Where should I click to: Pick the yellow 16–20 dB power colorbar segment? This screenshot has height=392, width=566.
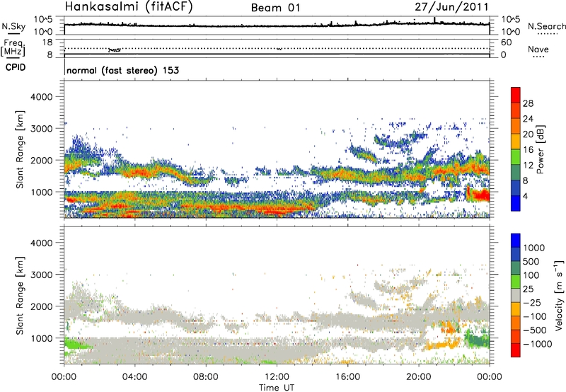click(x=516, y=142)
